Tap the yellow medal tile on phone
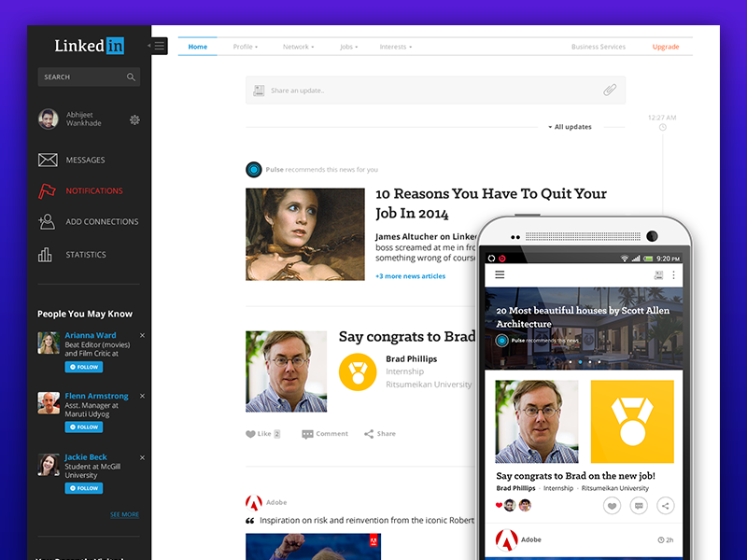 coord(632,422)
